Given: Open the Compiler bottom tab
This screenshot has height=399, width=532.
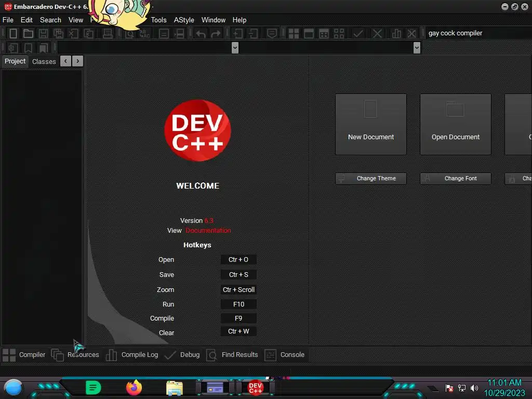Looking at the screenshot, I should 24,355.
